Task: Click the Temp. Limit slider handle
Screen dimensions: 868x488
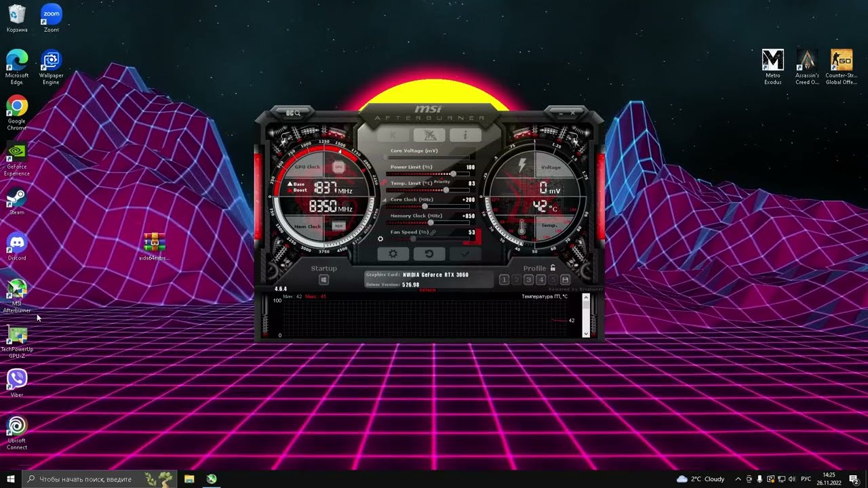Action: tap(446, 190)
